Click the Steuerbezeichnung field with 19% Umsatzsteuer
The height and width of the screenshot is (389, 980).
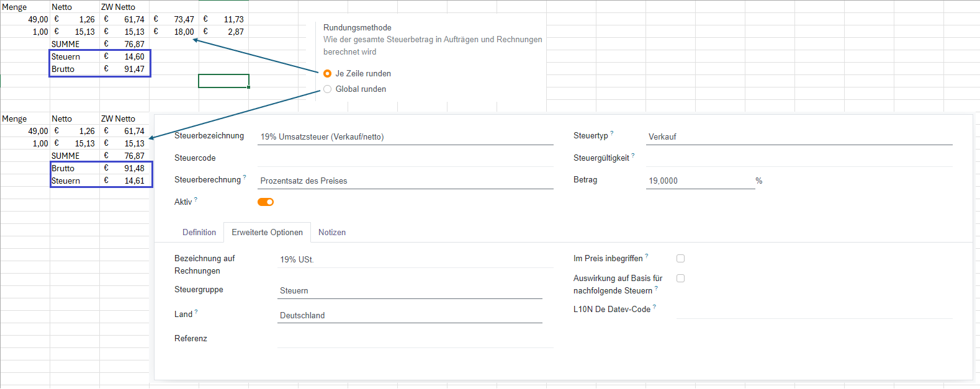click(405, 136)
